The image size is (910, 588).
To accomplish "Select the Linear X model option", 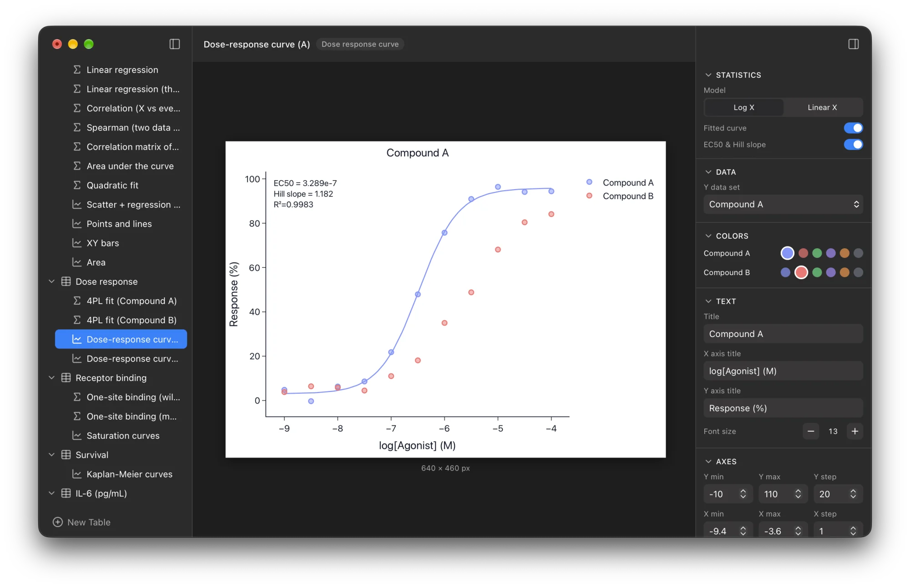I will click(x=823, y=107).
